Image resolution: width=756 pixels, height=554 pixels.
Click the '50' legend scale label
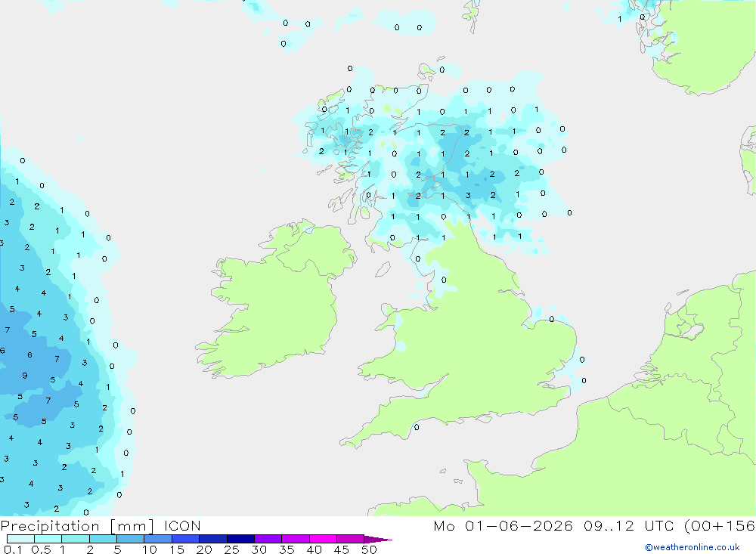[x=369, y=549]
